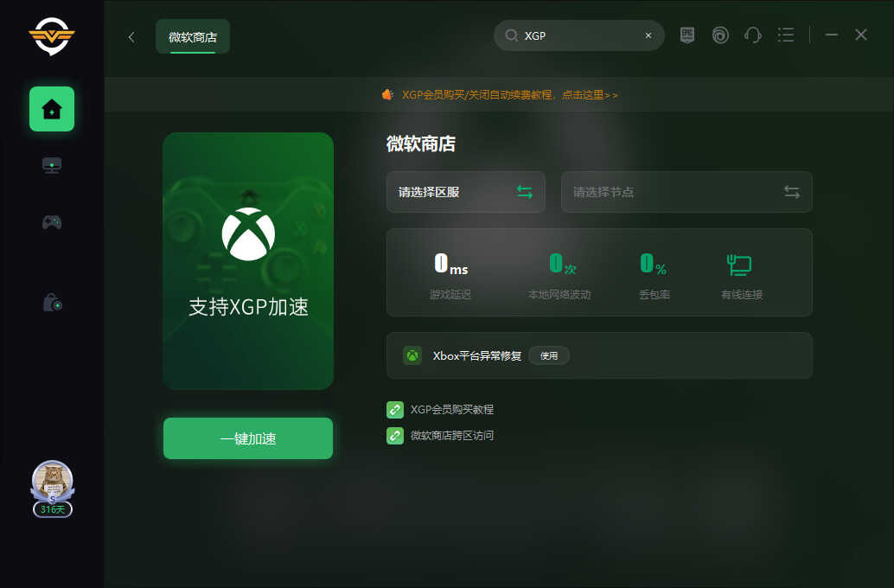This screenshot has height=588, width=894.
Task: Open the user avatar profile
Action: point(52,480)
